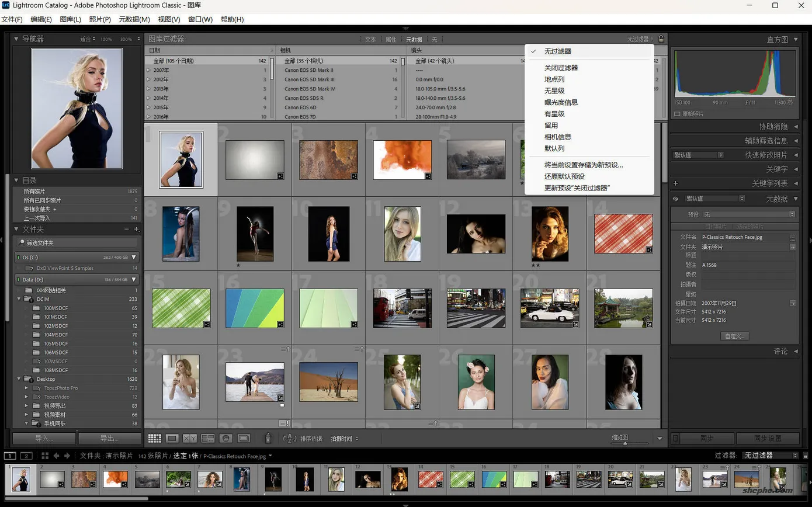Click the 同步设置 button
Screen dimensions: 812x507
click(x=768, y=438)
